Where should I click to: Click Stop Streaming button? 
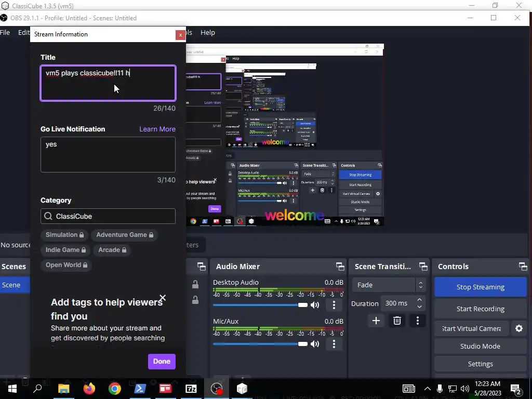[x=481, y=287]
